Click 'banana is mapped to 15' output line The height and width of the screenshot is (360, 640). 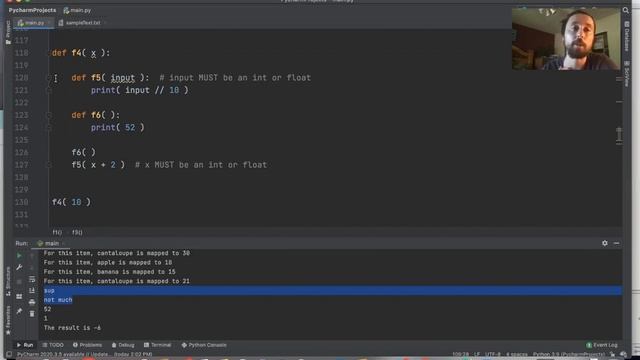coord(109,272)
